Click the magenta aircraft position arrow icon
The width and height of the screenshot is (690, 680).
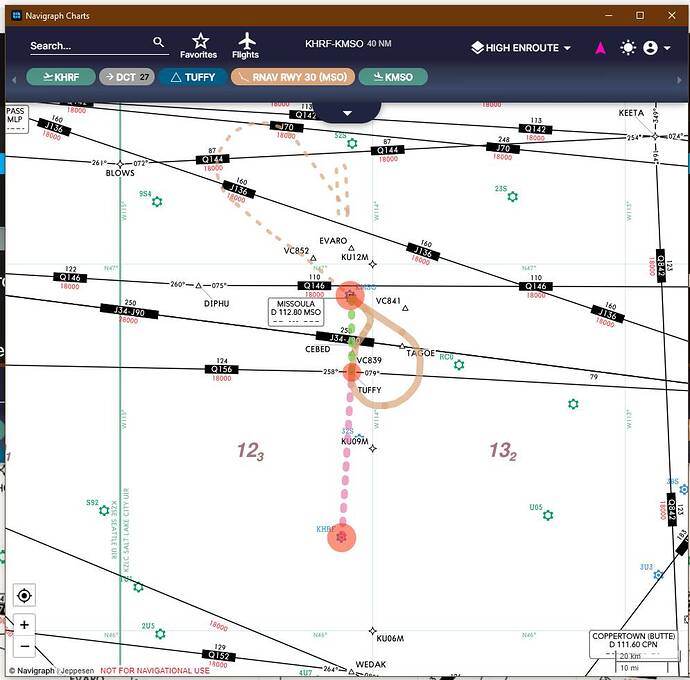(600, 48)
